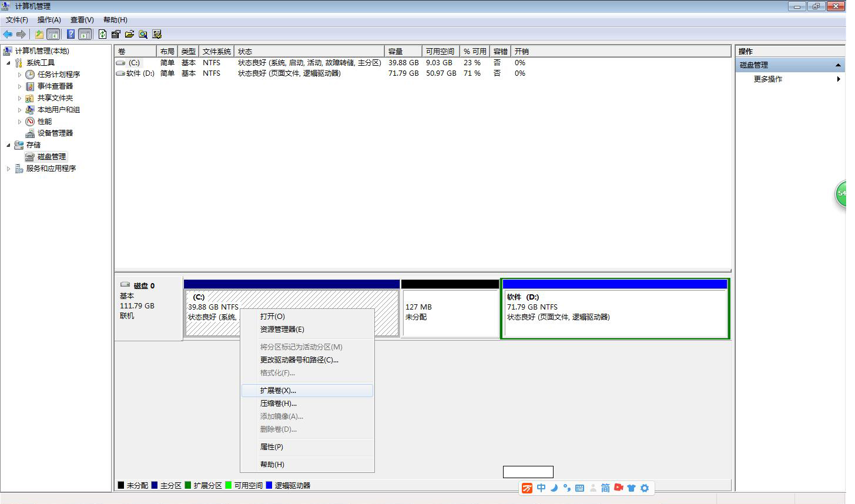Open the IME soft keyboard icon
855x504 pixels.
(x=579, y=488)
